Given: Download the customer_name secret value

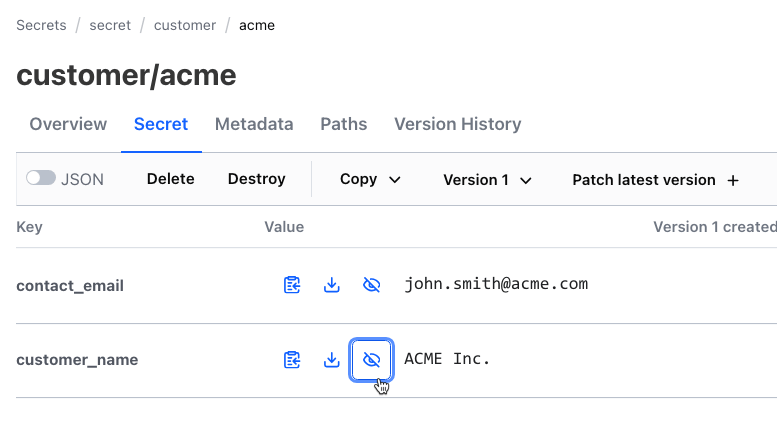Looking at the screenshot, I should pyautogui.click(x=332, y=360).
